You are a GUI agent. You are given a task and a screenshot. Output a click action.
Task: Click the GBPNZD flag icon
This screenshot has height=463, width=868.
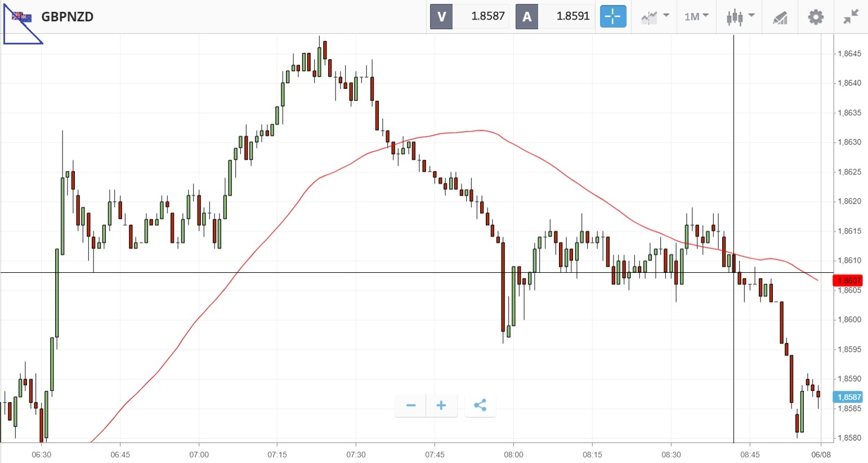click(22, 17)
